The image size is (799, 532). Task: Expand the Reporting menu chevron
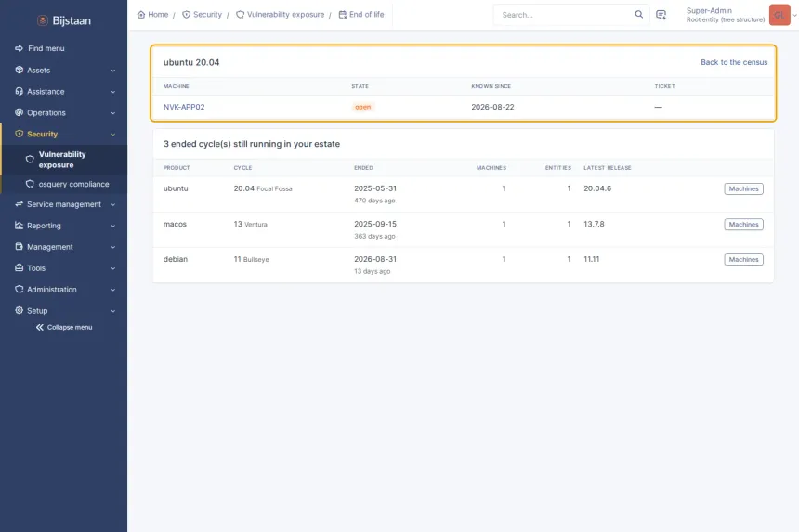[x=113, y=226]
